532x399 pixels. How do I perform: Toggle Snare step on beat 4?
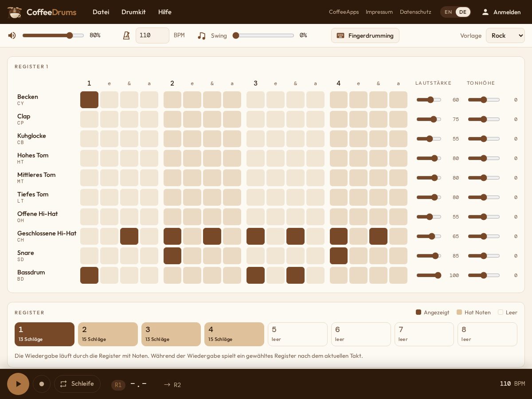pyautogui.click(x=339, y=256)
